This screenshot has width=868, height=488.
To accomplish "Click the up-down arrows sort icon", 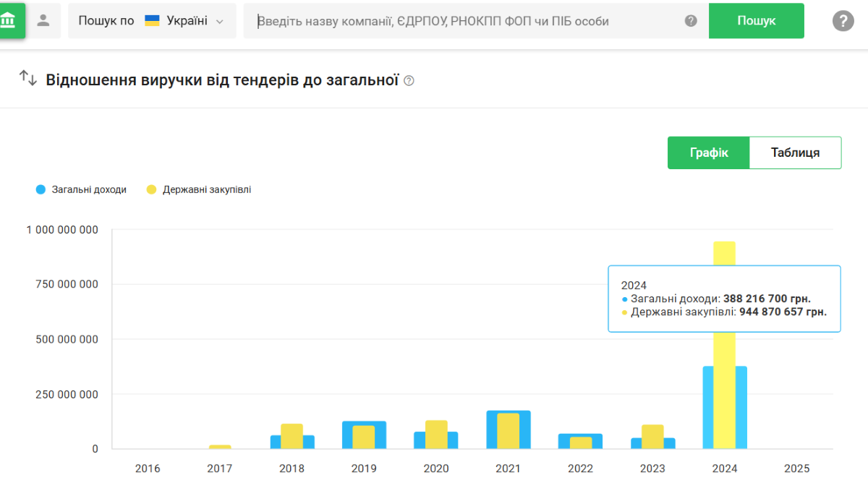I will (27, 78).
